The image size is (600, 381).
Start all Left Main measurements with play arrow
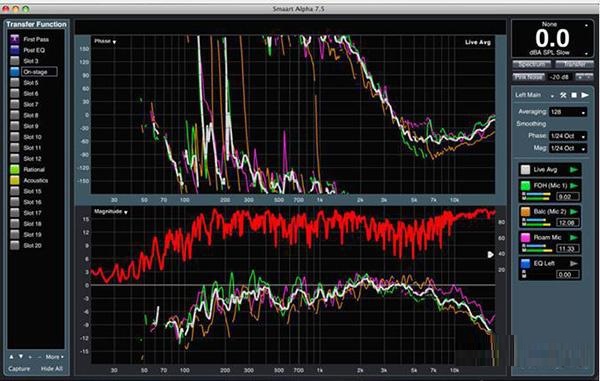[585, 95]
